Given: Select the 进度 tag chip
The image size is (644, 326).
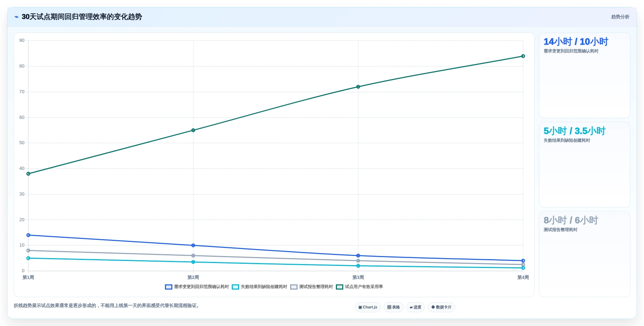Looking at the screenshot, I should pos(415,307).
